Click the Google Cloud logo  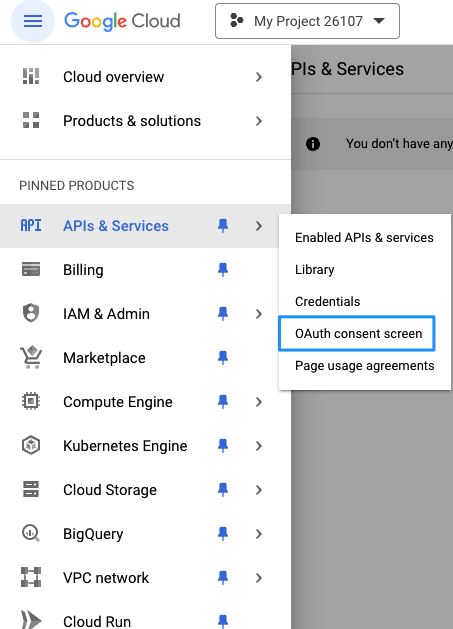pyautogui.click(x=122, y=21)
